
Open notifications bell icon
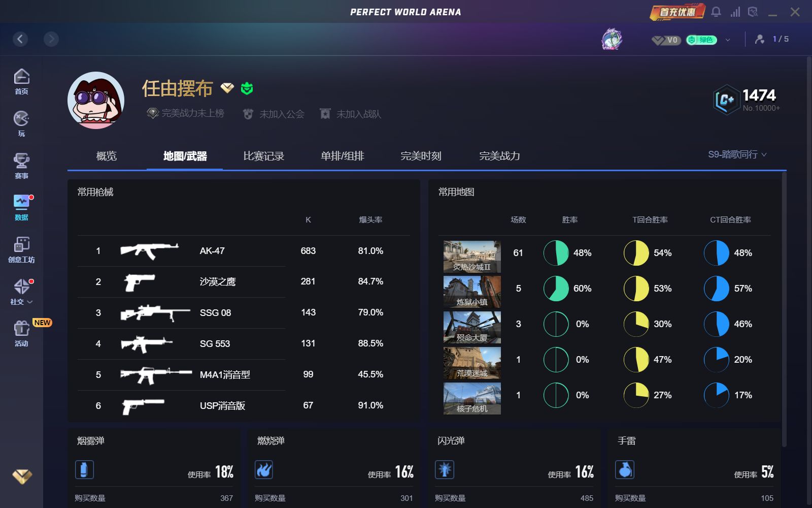click(x=716, y=12)
